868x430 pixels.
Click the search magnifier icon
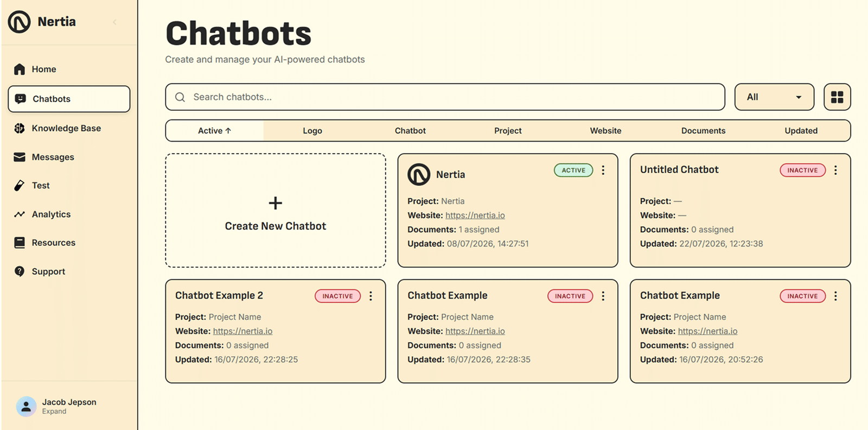[180, 97]
